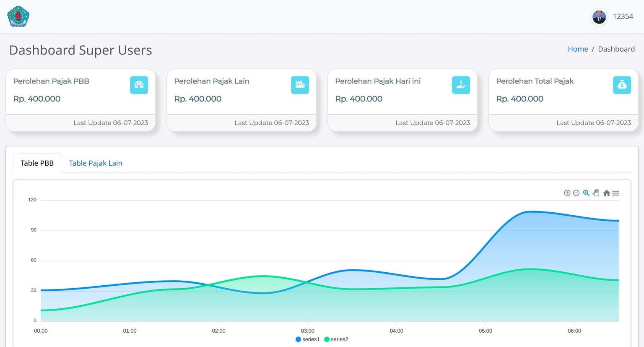Click the Perolehan Pajak Lain building icon
This screenshot has width=644, height=347.
coord(300,85)
